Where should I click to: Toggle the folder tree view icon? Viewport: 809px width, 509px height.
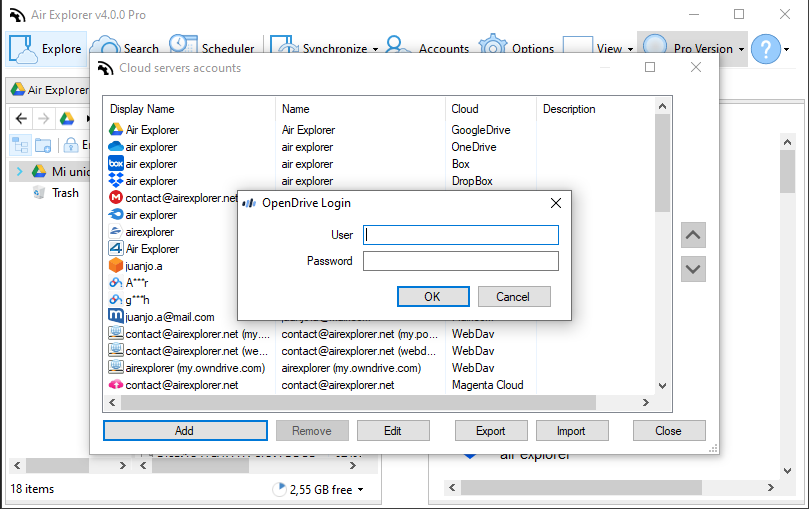20,145
